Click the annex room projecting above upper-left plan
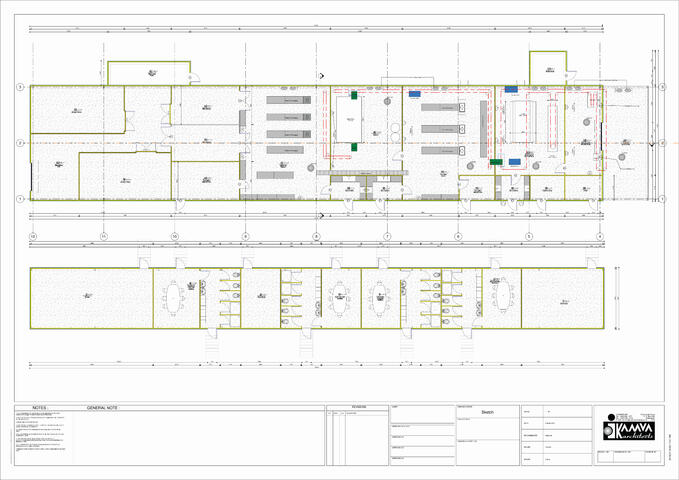 click(149, 73)
